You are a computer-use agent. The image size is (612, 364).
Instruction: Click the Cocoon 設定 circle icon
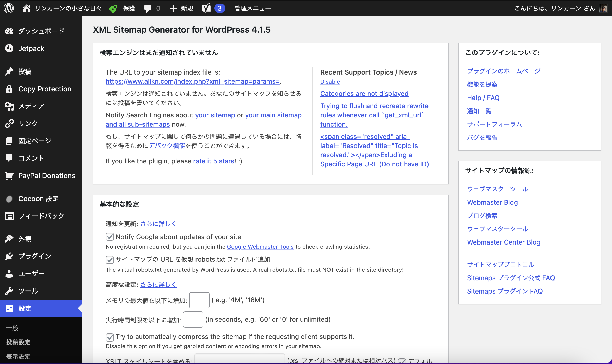click(9, 199)
